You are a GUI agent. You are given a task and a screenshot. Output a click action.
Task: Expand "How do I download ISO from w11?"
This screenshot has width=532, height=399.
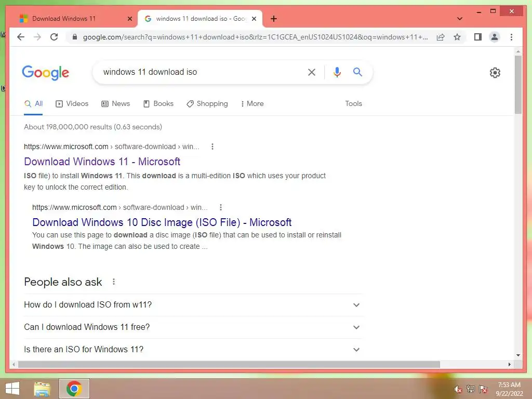coord(193,304)
